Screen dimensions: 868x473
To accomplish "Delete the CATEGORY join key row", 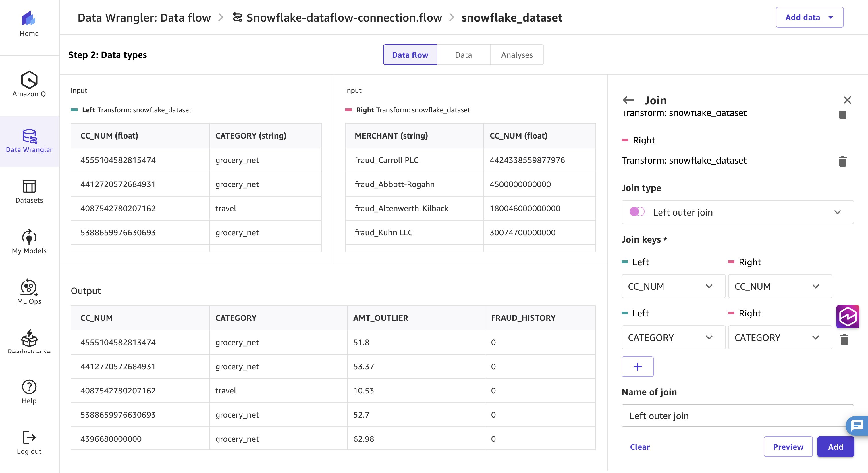I will pyautogui.click(x=844, y=339).
